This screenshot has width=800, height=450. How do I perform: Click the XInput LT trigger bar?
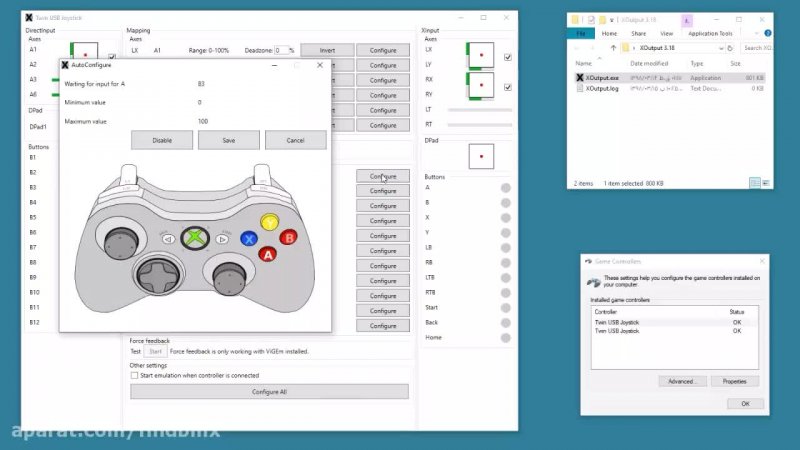(478, 109)
